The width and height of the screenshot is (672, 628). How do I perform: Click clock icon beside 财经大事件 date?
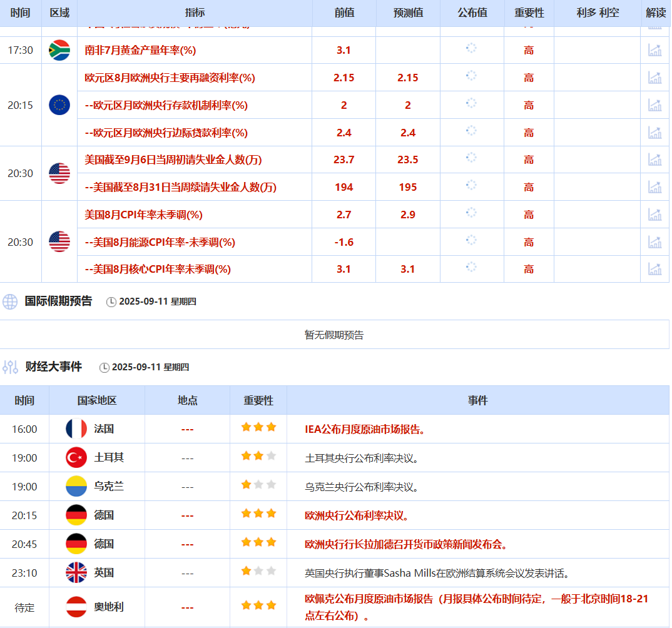pos(104,368)
